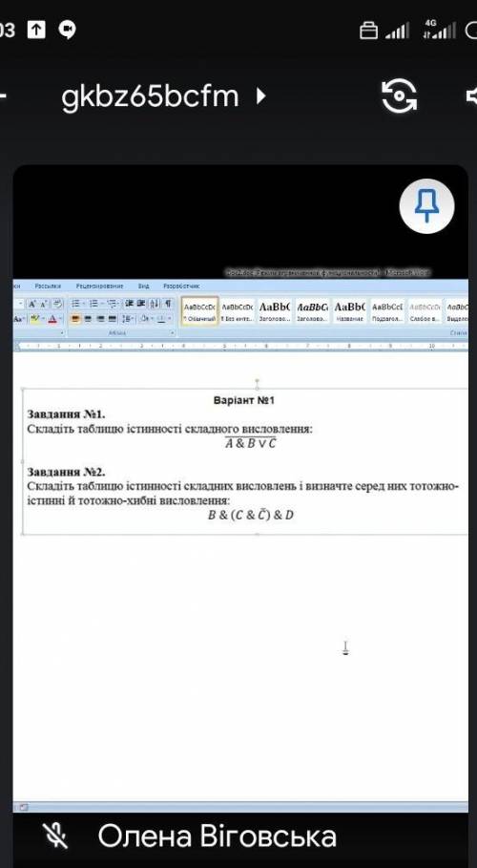
Task: Open the Абзац paragraph dialog launcher
Action: pyautogui.click(x=172, y=332)
